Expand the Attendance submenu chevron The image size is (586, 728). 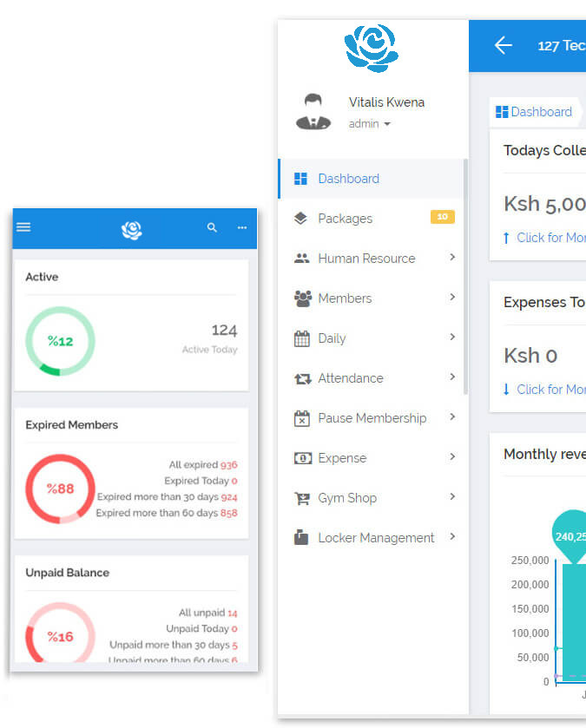[452, 377]
